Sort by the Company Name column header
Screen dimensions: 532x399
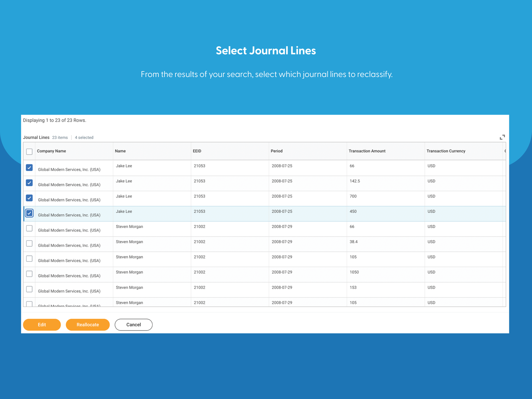51,151
